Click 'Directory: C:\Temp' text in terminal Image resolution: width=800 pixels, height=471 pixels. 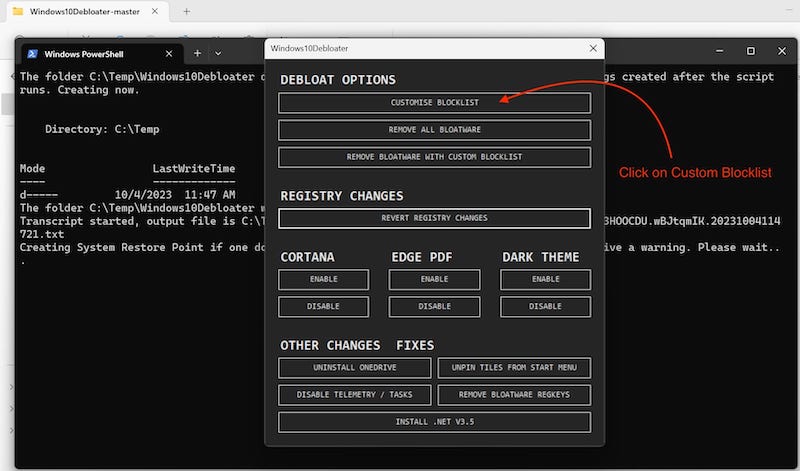[102, 129]
